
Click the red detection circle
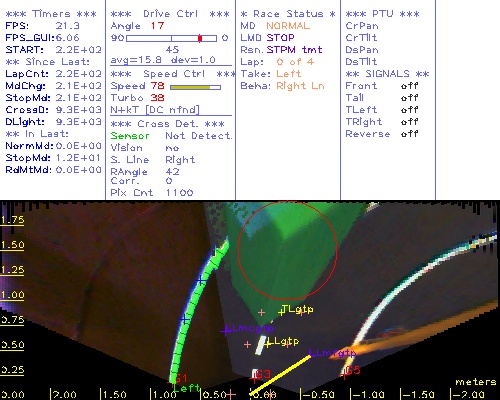point(288,250)
